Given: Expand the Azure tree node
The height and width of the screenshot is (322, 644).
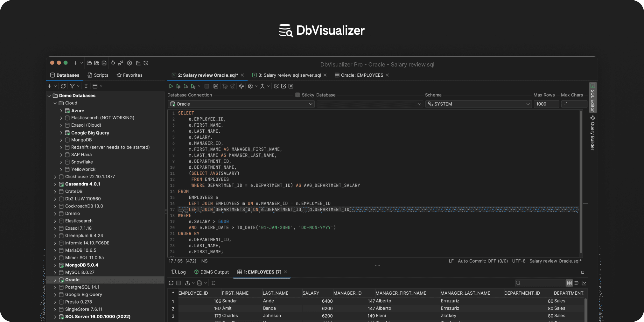Looking at the screenshot, I should [61, 111].
